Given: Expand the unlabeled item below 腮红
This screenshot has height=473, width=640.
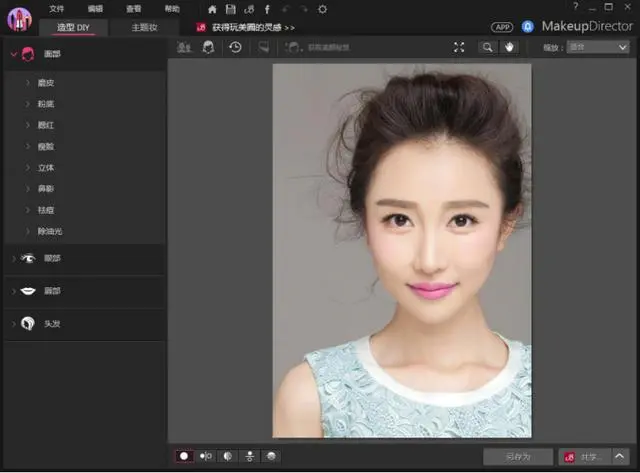Looking at the screenshot, I should (28, 146).
